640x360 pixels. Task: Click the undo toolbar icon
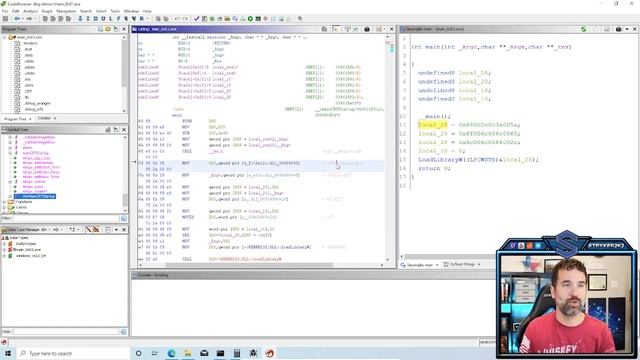pyautogui.click(x=177, y=19)
